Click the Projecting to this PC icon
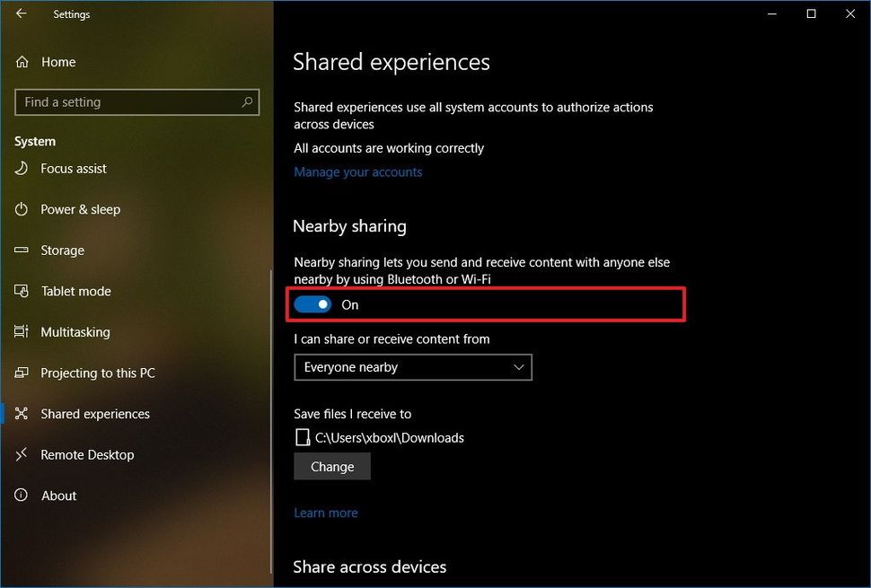The image size is (871, 588). pyautogui.click(x=22, y=373)
